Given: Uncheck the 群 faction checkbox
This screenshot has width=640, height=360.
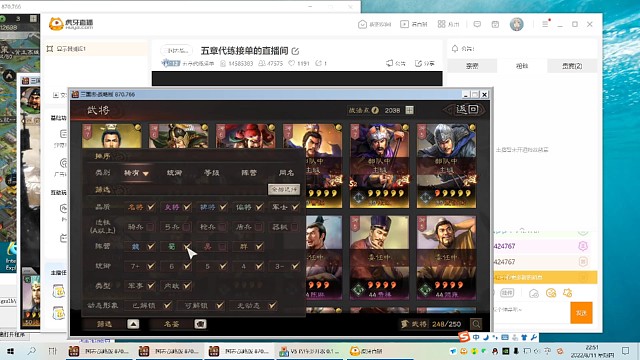Looking at the screenshot, I should click(259, 246).
